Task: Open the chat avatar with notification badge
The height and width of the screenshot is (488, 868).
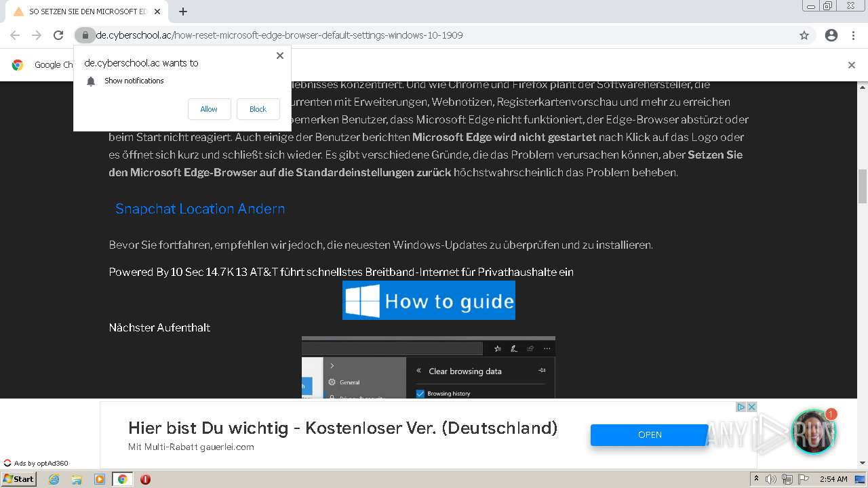Action: tap(813, 432)
